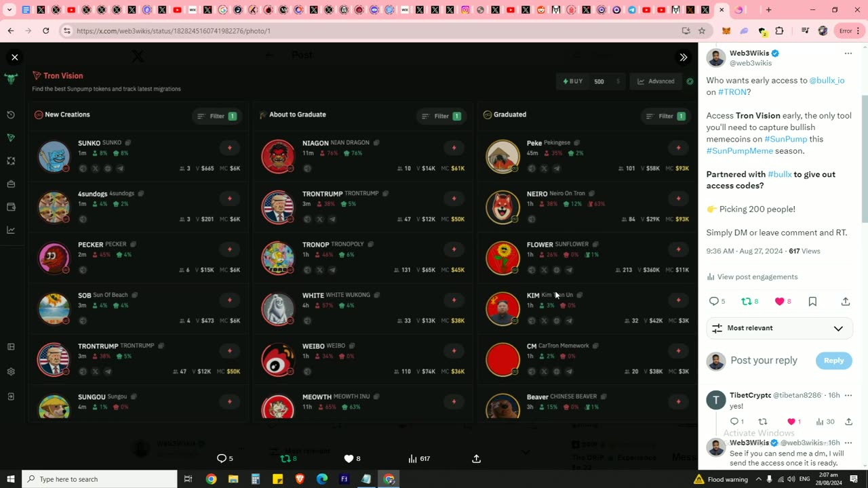
Task: Open the @bullx_io mention link
Action: click(x=827, y=80)
